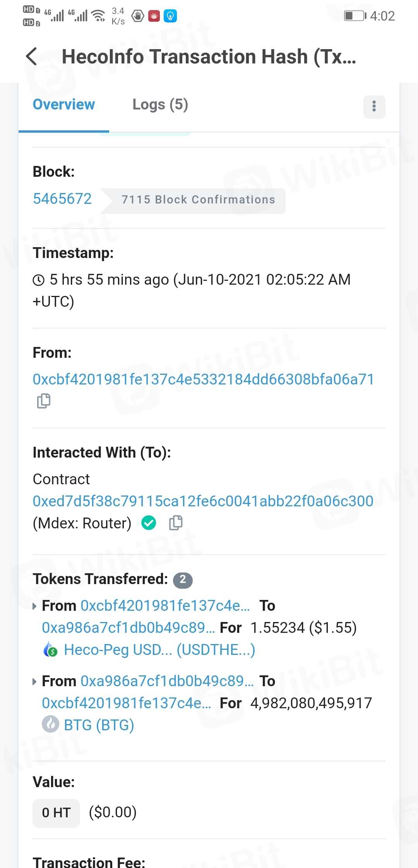Open the BTG (BTG) token link
The image size is (418, 868).
[99, 725]
